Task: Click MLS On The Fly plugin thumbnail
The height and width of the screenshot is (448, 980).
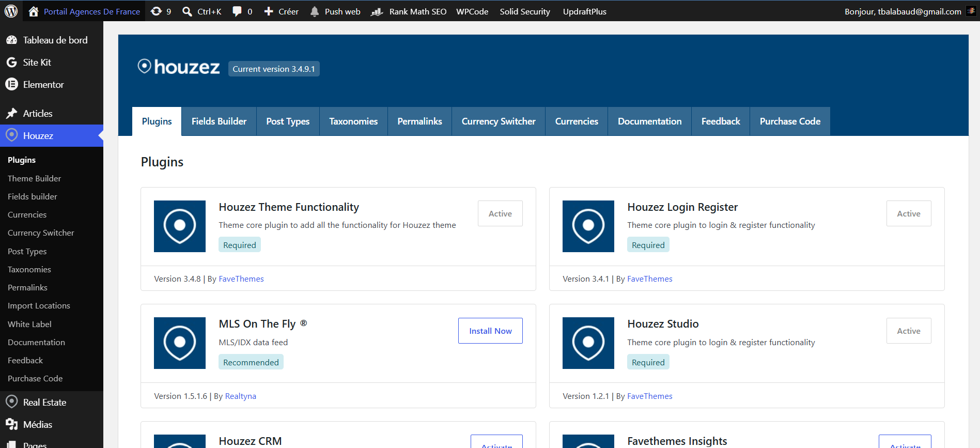Action: point(180,343)
